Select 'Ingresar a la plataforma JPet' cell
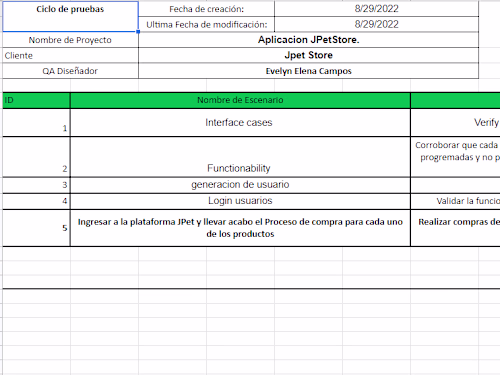The width and height of the screenshot is (500, 375). (x=240, y=228)
